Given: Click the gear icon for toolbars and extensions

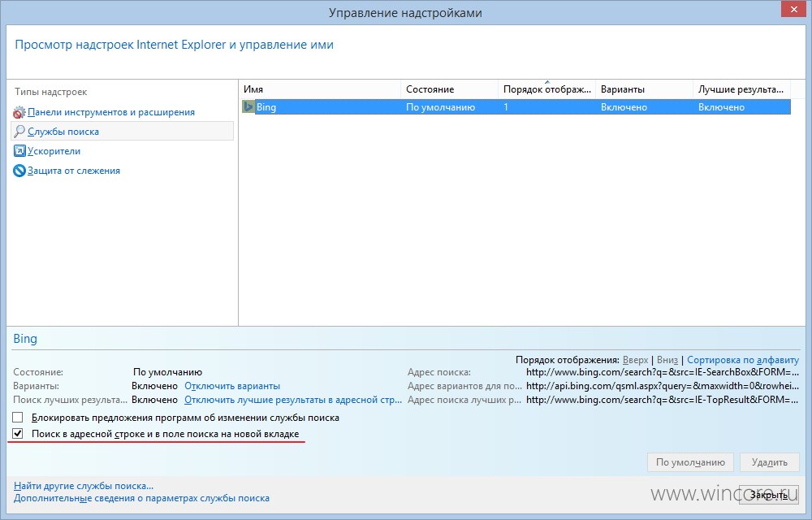Looking at the screenshot, I should pos(19,112).
